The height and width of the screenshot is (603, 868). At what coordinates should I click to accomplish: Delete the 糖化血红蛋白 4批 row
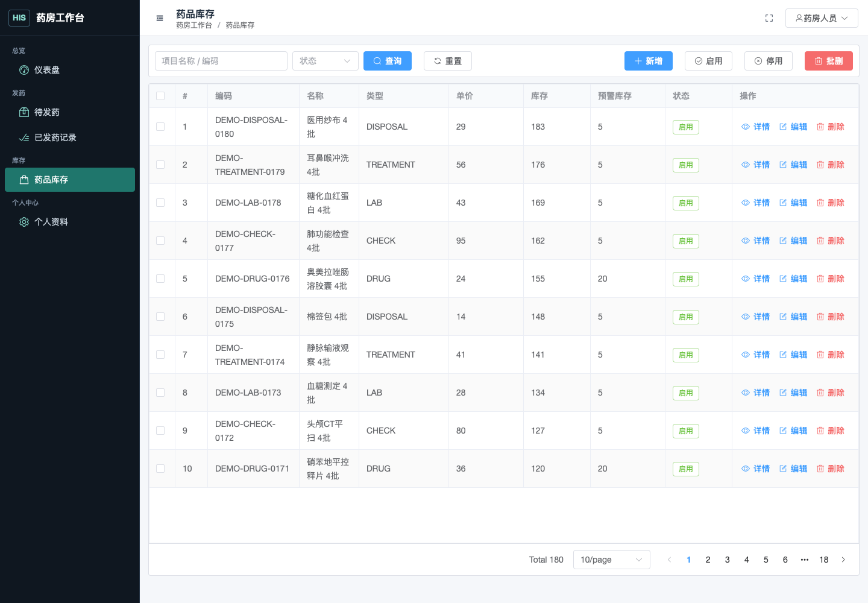[x=831, y=203]
